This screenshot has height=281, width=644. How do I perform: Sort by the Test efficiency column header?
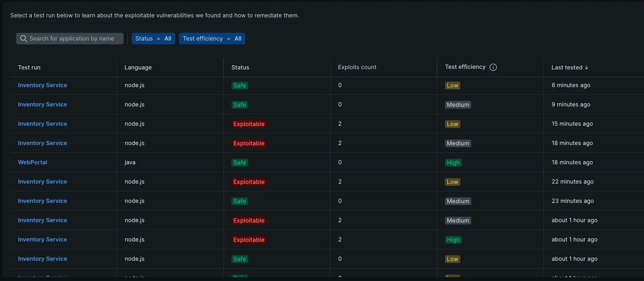pos(465,67)
